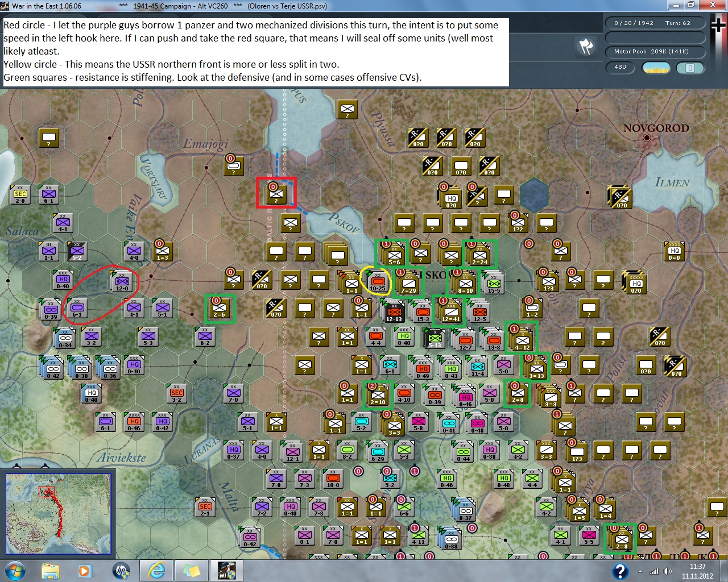Open the HP application on the taskbar

pyautogui.click(x=121, y=571)
